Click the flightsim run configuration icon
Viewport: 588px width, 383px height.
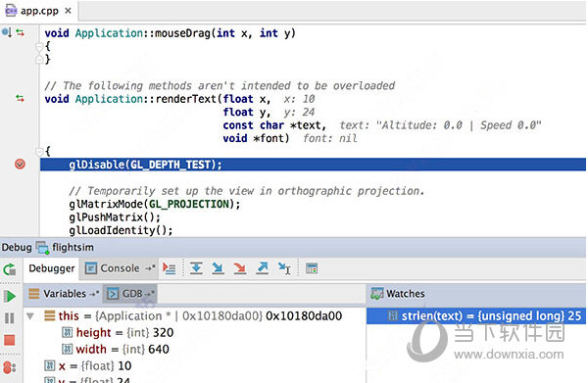(x=42, y=248)
